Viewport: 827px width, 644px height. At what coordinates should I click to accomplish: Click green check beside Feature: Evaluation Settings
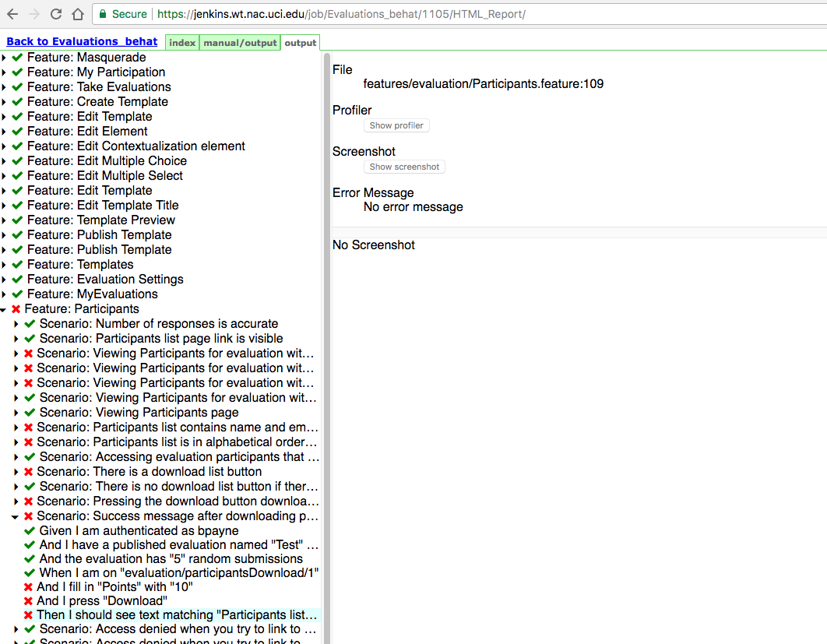click(x=17, y=279)
